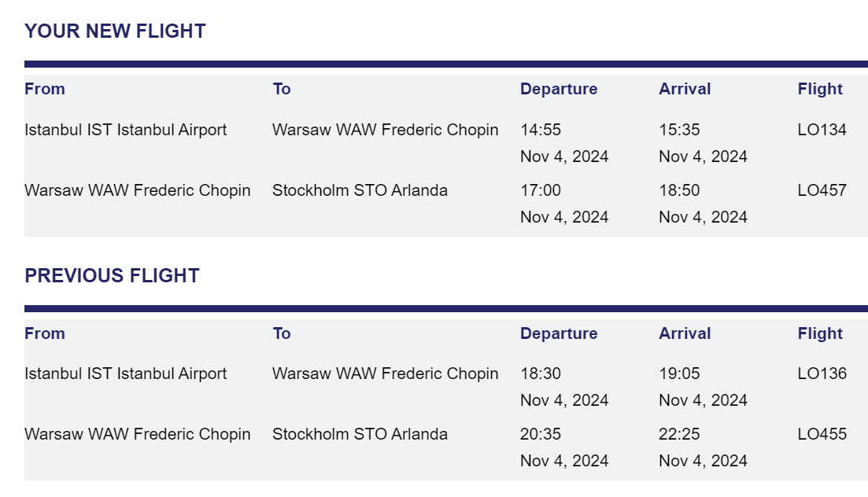Select flight number LO134
Viewport: 868px width, 497px height.
click(x=822, y=130)
